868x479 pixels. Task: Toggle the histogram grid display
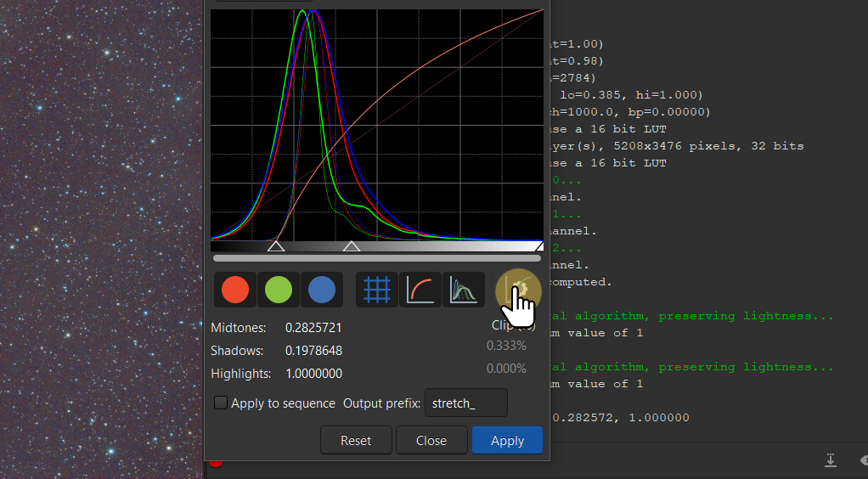[x=376, y=290]
